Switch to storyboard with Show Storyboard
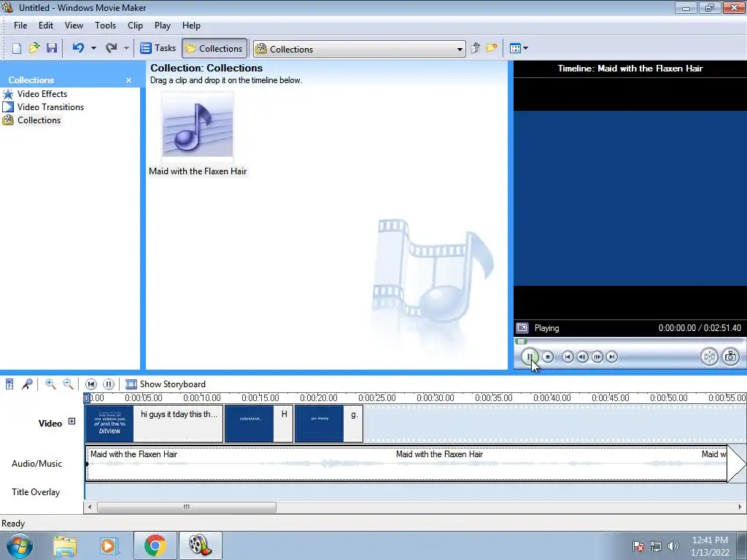 tap(166, 384)
